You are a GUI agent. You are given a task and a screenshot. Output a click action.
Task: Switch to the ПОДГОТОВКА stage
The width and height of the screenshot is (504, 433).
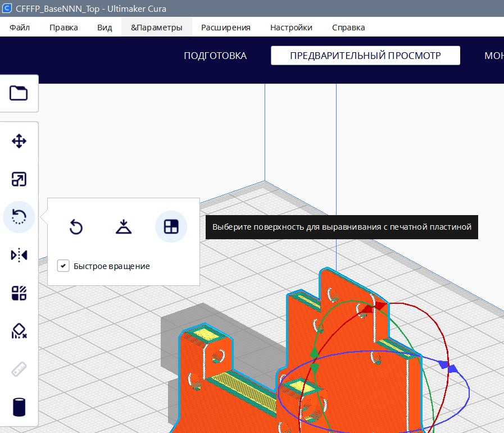[x=215, y=56]
